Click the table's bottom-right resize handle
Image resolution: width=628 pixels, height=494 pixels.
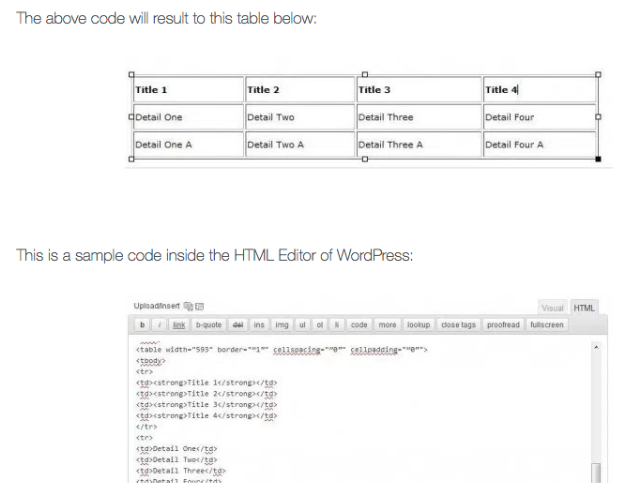[x=598, y=159]
